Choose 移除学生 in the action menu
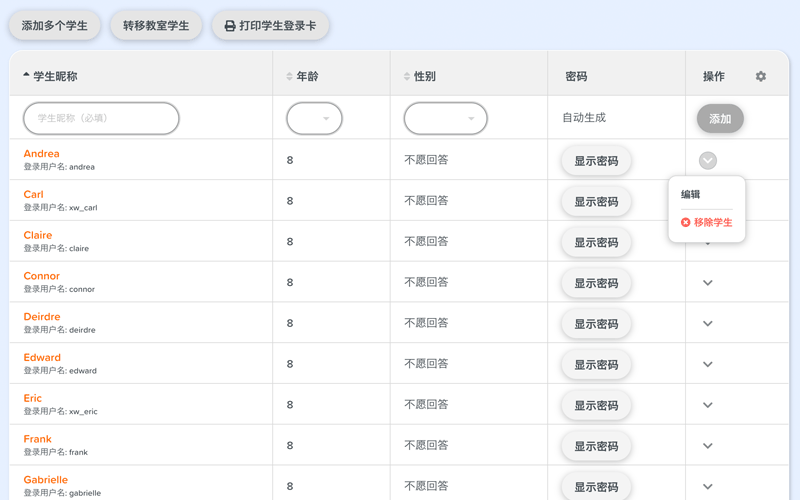The image size is (800, 500). coord(707,222)
